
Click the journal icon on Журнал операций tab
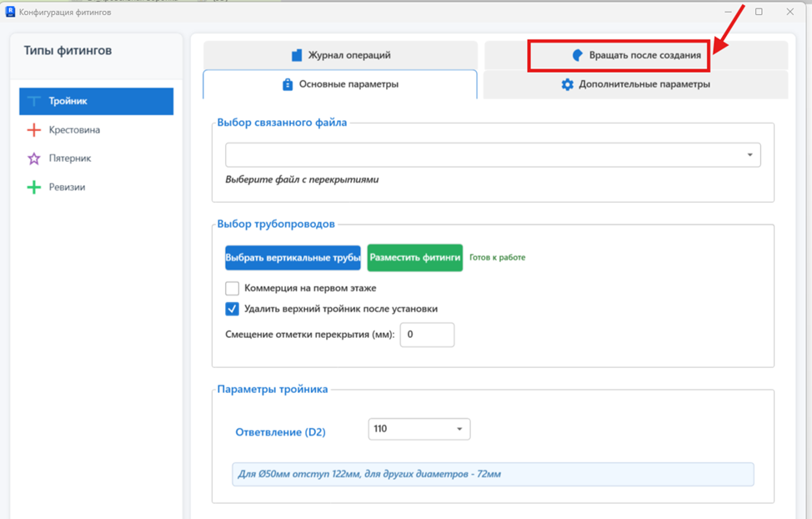[297, 55]
